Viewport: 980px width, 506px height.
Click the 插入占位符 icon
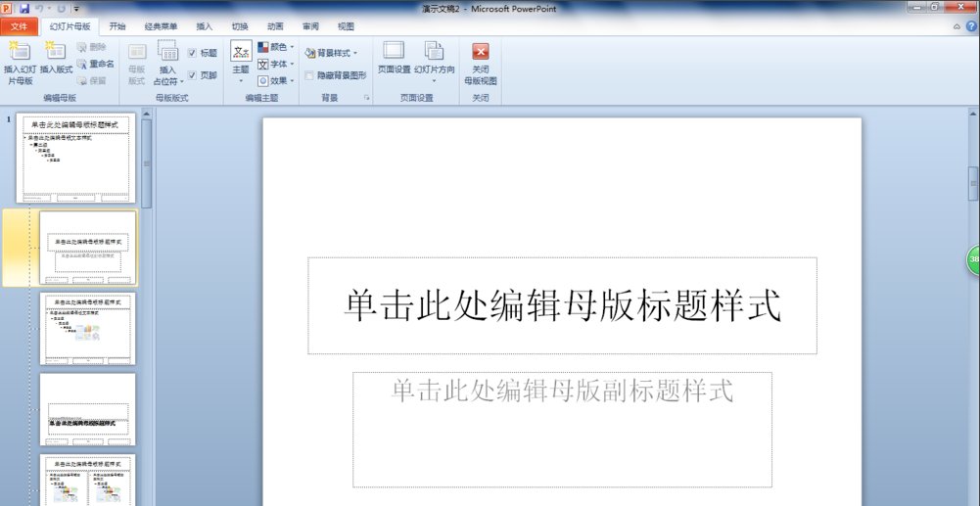tap(168, 51)
